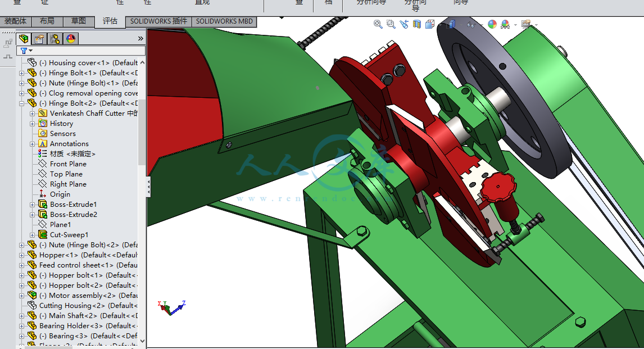This screenshot has width=644, height=349.
Task: Click the material icon next to 材质
Action: click(x=43, y=153)
